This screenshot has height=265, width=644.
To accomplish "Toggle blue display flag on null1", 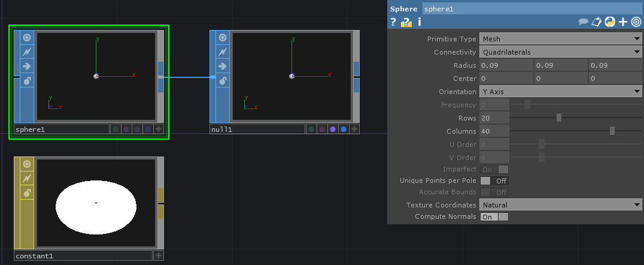I will tap(344, 129).
